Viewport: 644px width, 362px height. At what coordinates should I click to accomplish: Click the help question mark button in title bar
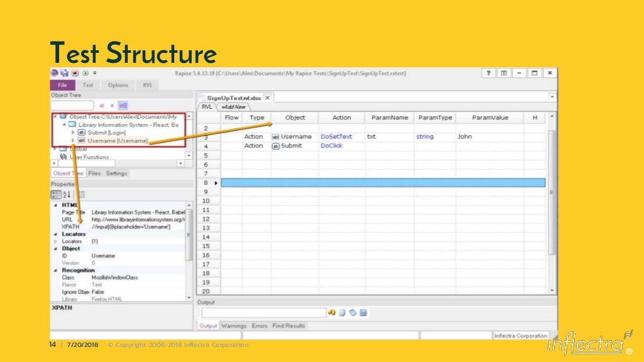click(x=488, y=73)
